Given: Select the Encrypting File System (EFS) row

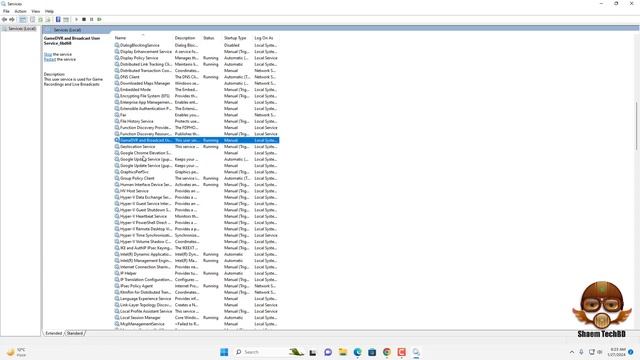Looking at the screenshot, I should click(196, 96).
